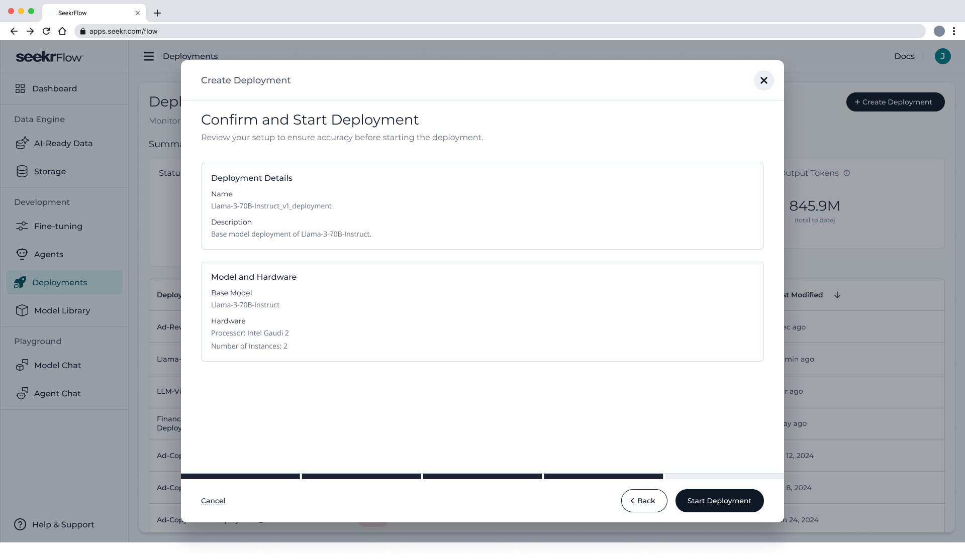This screenshot has height=560, width=965.
Task: Open Agent Chat playground
Action: (64, 393)
